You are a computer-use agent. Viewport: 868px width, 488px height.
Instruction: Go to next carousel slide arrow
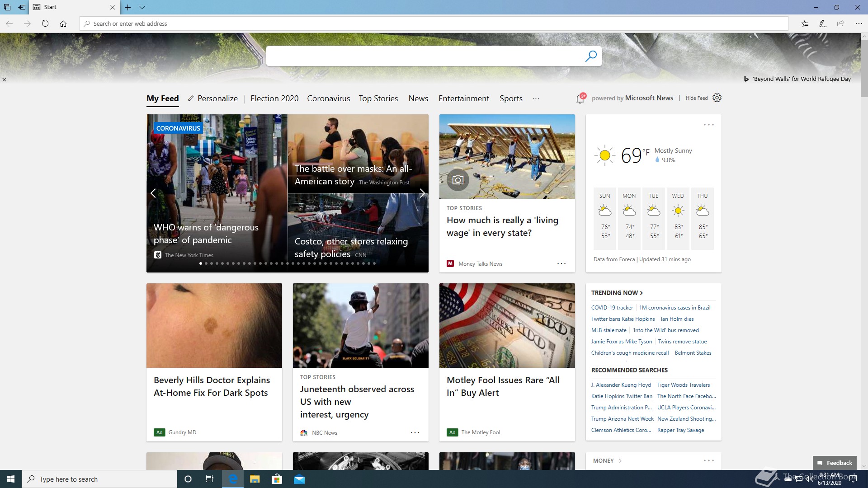pos(422,193)
